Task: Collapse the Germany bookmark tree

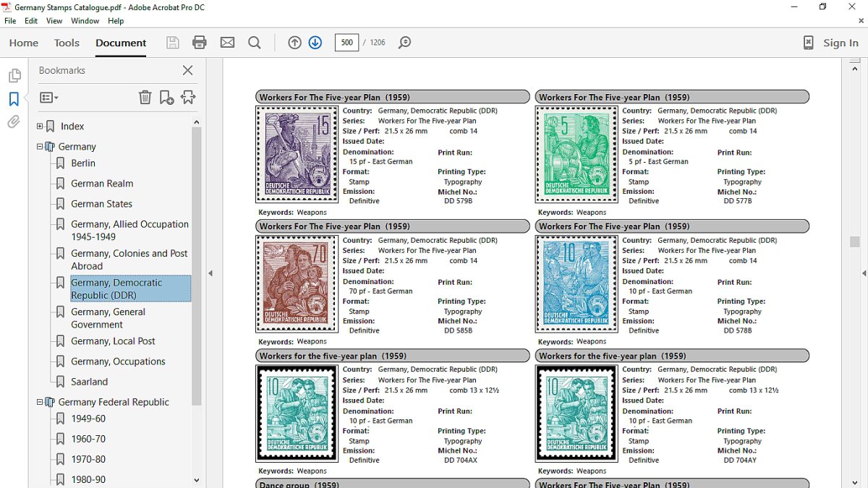Action: point(40,147)
